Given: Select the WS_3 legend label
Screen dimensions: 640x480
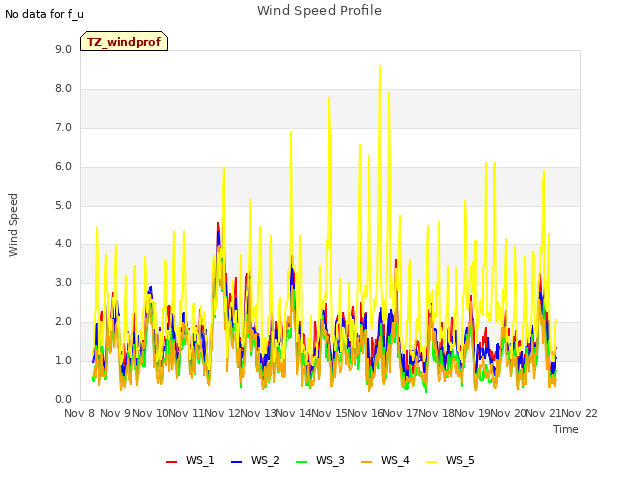Looking at the screenshot, I should click(x=330, y=460).
